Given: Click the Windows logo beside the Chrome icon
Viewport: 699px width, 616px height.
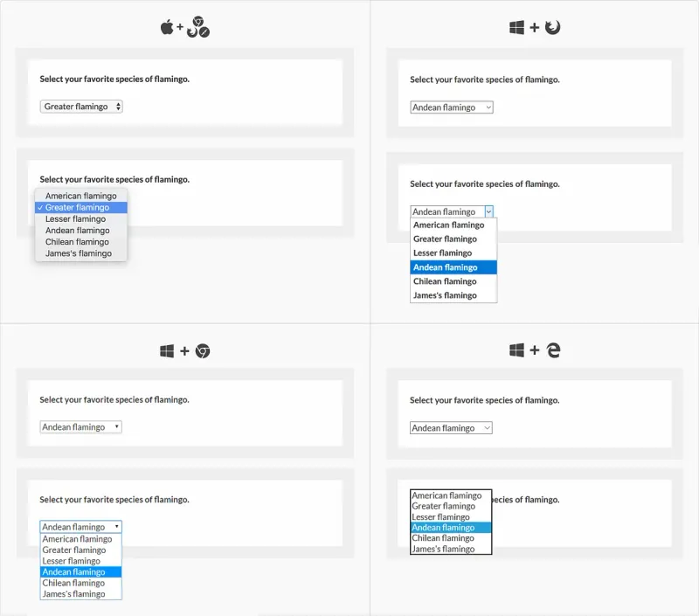Looking at the screenshot, I should [x=167, y=351].
